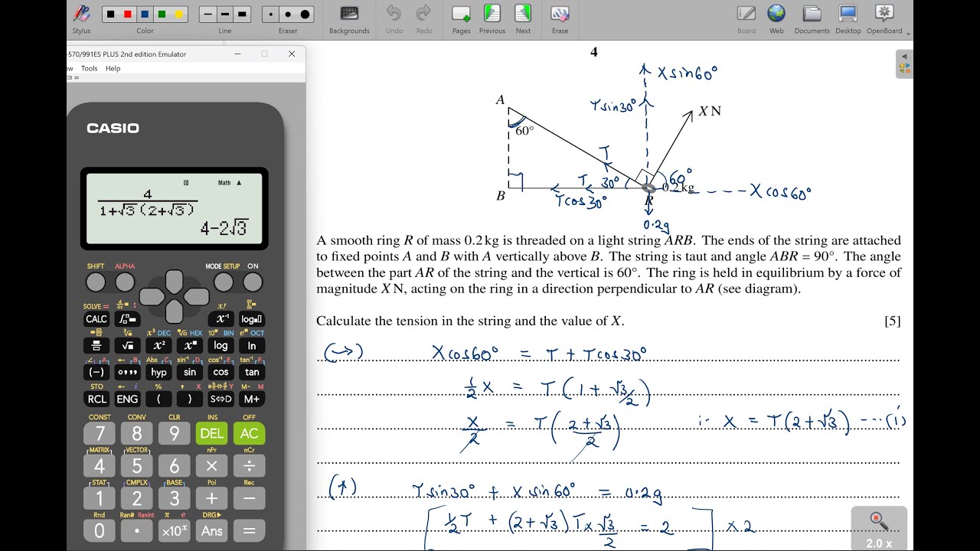Choose the blue pen color
Image resolution: width=980 pixels, height=551 pixels.
tap(144, 15)
